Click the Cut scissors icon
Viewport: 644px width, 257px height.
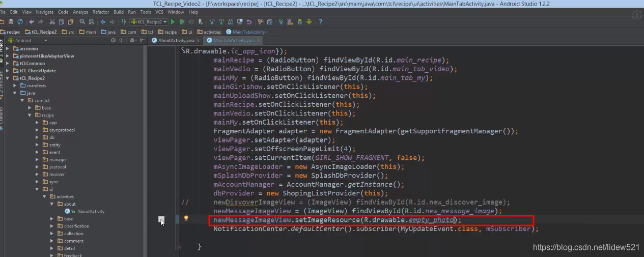point(52,22)
